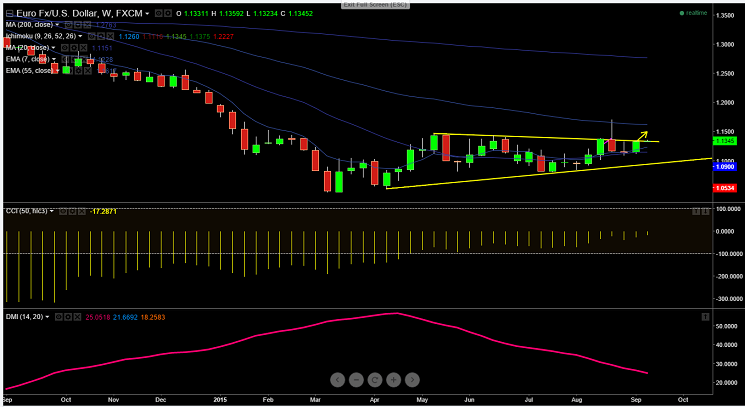Hide the Ichimoku indicator with eye icon
Viewport: 745px width, 407px height.
(91, 36)
